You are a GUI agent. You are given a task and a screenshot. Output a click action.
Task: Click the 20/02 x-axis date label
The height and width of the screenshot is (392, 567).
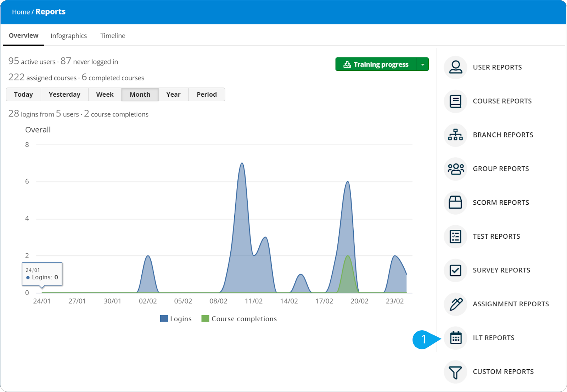(359, 301)
